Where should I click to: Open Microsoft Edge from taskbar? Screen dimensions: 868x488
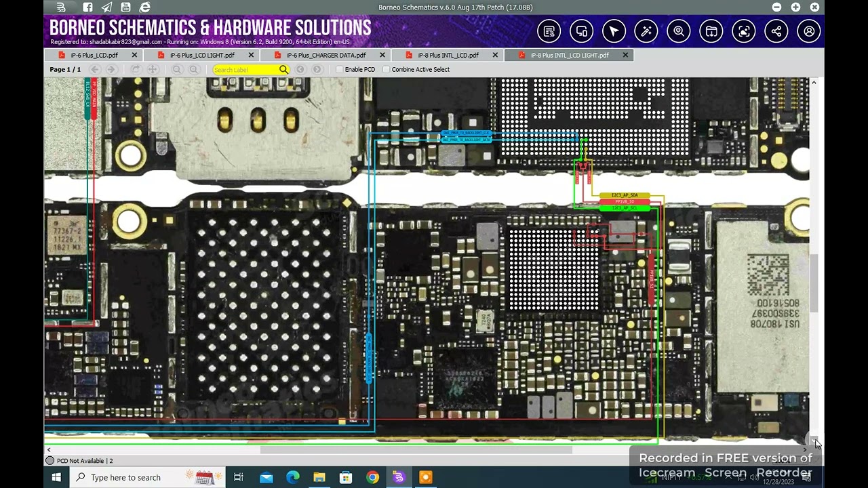[293, 478]
